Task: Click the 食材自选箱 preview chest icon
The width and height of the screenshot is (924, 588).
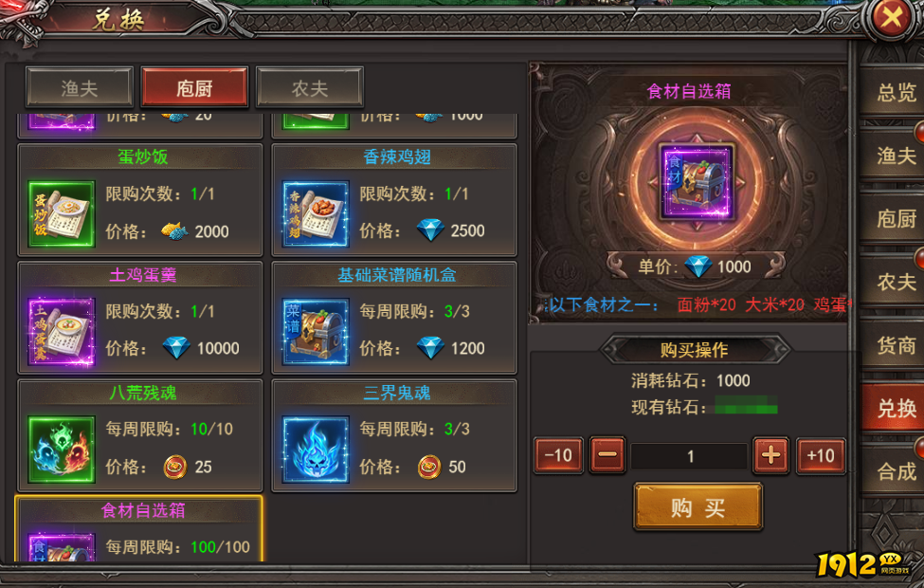Action: [698, 182]
